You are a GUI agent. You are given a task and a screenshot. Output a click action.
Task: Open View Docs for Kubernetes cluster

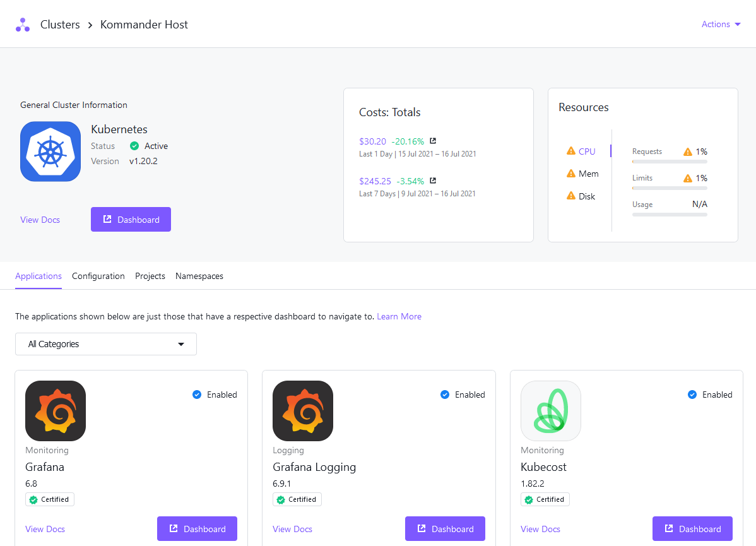tap(40, 220)
